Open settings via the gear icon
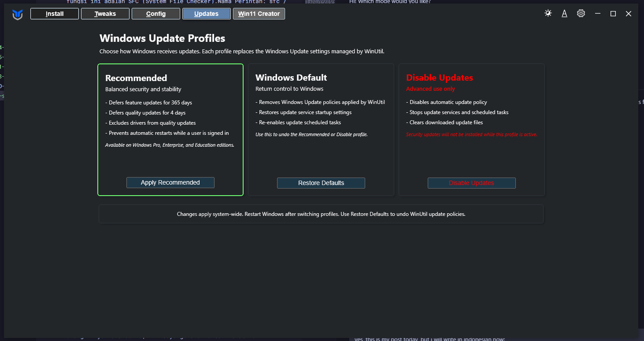Viewport: 644px width, 341px height. [x=581, y=13]
